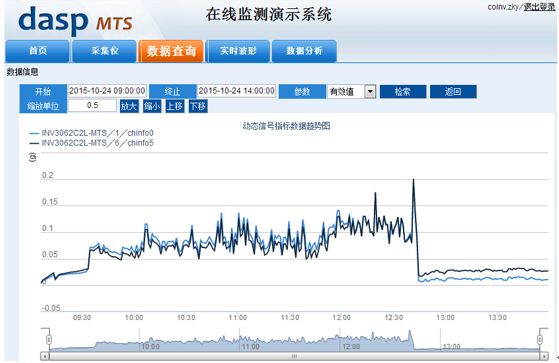Go to the 数据分析 tab

304,51
